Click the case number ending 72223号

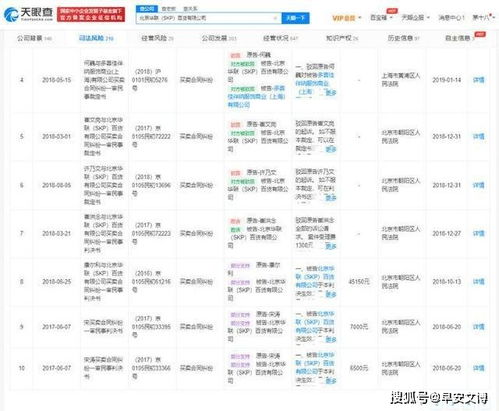151,233
